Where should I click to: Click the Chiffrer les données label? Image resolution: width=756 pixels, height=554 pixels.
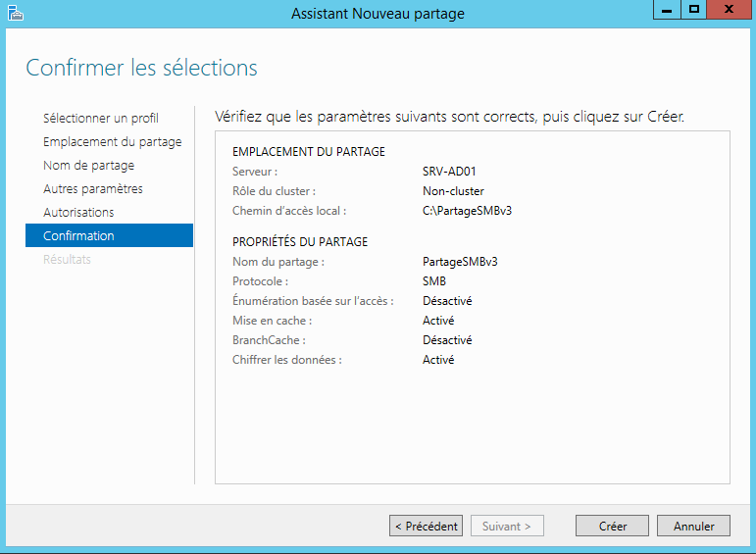(287, 360)
